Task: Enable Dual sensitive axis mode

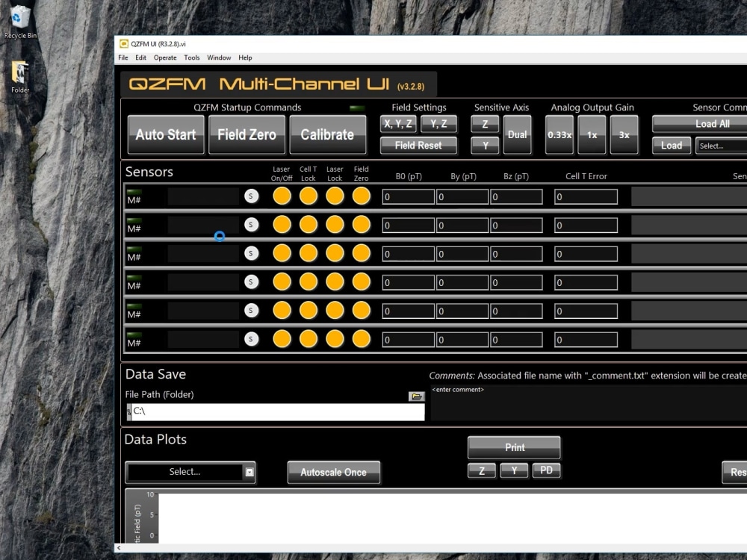Action: 518,134
